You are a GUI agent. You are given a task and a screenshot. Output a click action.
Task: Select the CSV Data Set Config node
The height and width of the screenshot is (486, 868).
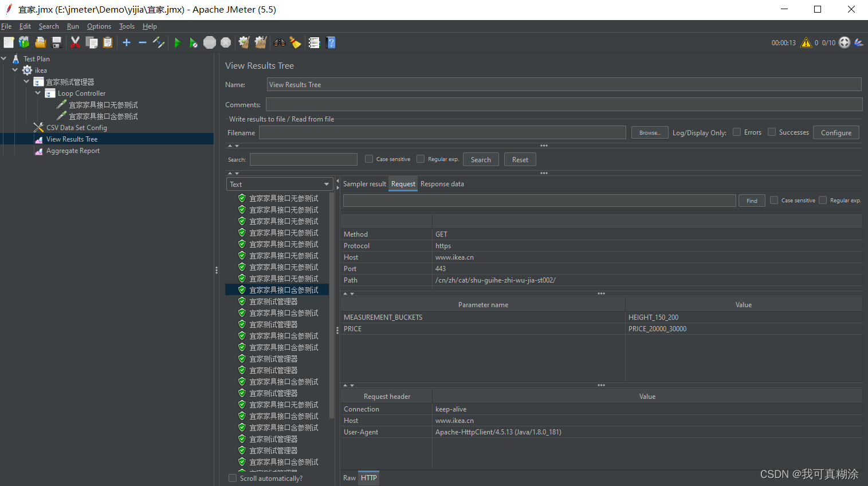[77, 128]
